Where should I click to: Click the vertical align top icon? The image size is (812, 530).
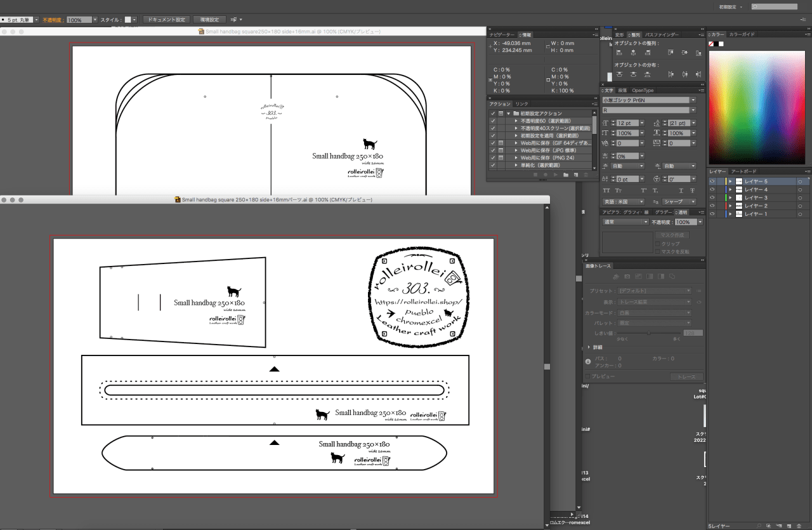coord(669,53)
